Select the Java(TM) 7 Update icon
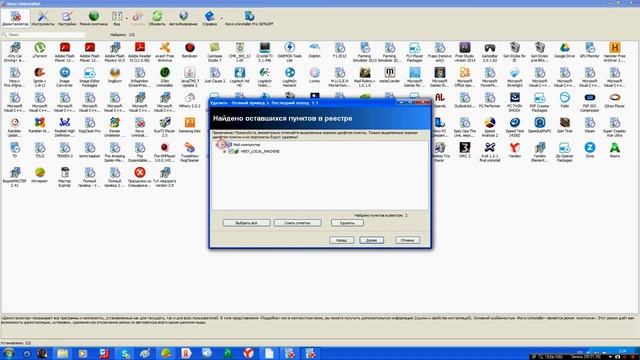Viewport: 640px width, 360px height. coord(189,77)
